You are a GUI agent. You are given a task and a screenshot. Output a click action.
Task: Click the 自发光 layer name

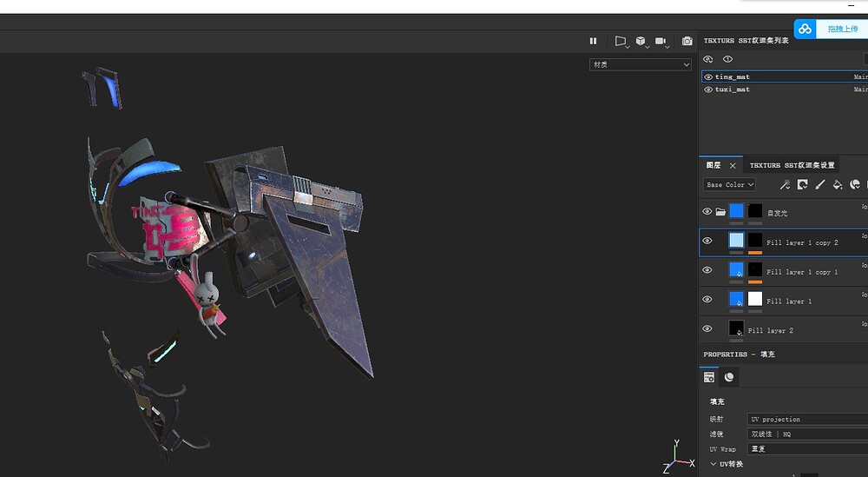coord(777,213)
